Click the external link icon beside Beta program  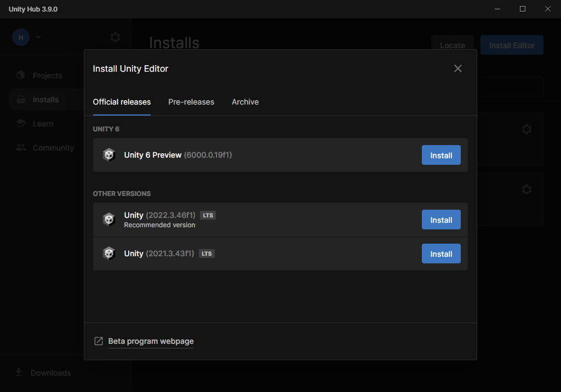99,341
